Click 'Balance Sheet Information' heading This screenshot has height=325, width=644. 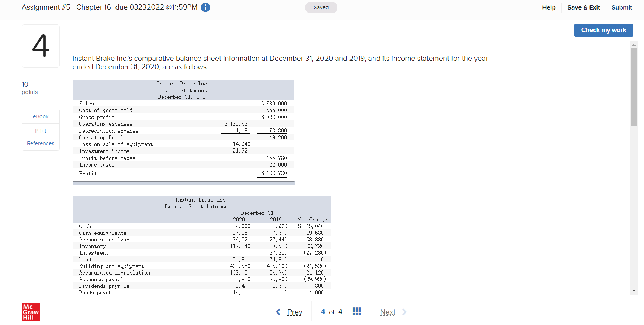pyautogui.click(x=201, y=206)
